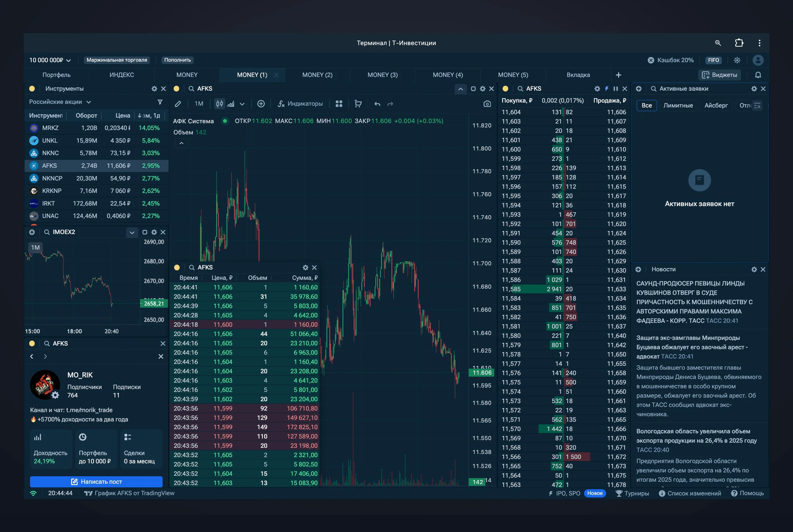The width and height of the screenshot is (793, 532).
Task: Redo the chart action
Action: [390, 104]
